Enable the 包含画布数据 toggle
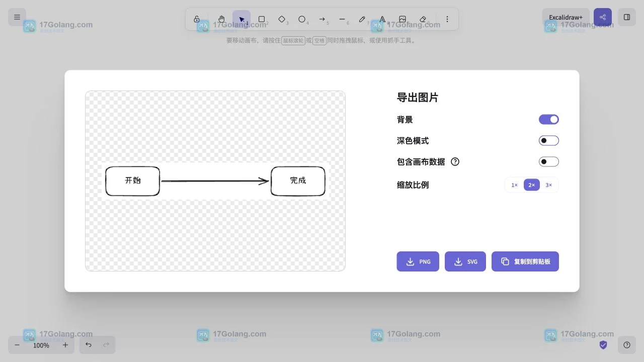644x362 pixels. [549, 161]
